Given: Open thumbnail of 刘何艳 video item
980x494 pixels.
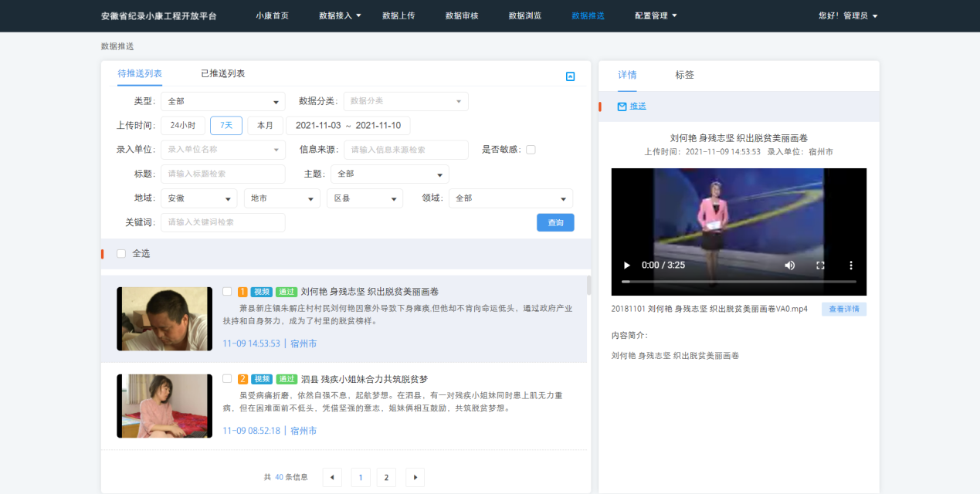Looking at the screenshot, I should [164, 319].
